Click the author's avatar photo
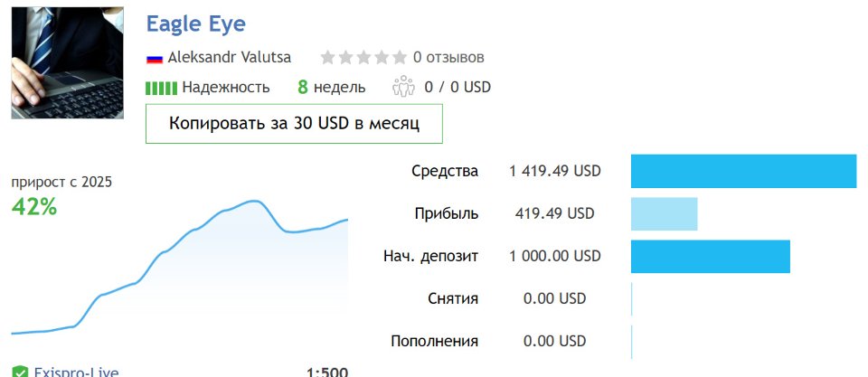868x377 pixels. [67, 63]
